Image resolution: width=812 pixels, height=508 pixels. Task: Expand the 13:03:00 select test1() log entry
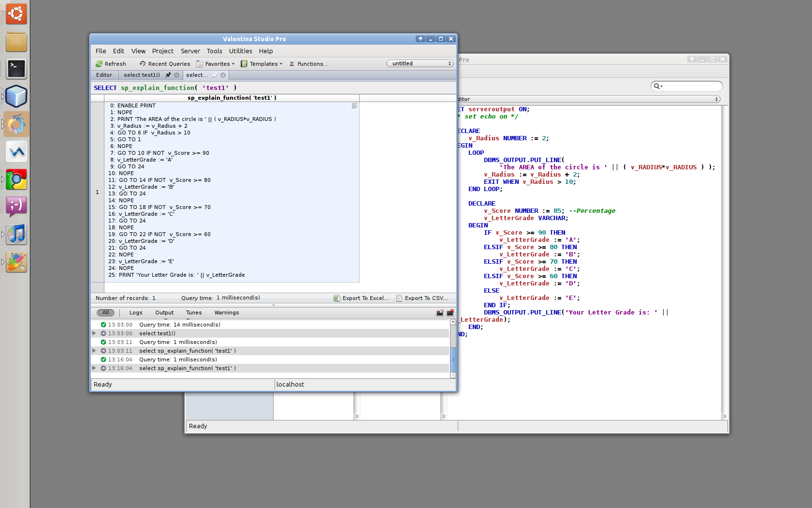click(x=94, y=333)
